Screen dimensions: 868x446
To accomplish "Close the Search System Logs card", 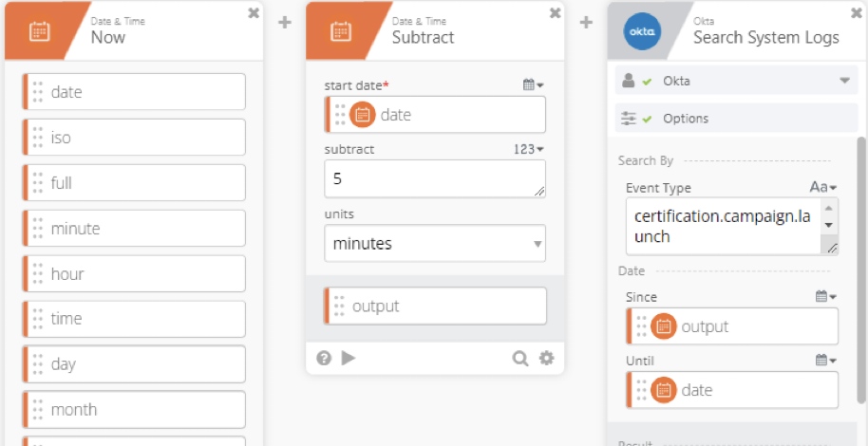I will pyautogui.click(x=857, y=13).
